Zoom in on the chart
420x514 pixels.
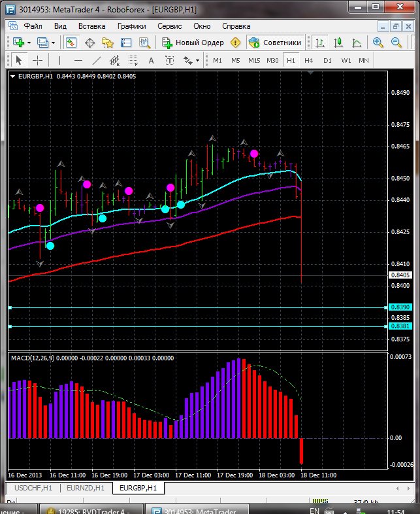click(x=378, y=43)
